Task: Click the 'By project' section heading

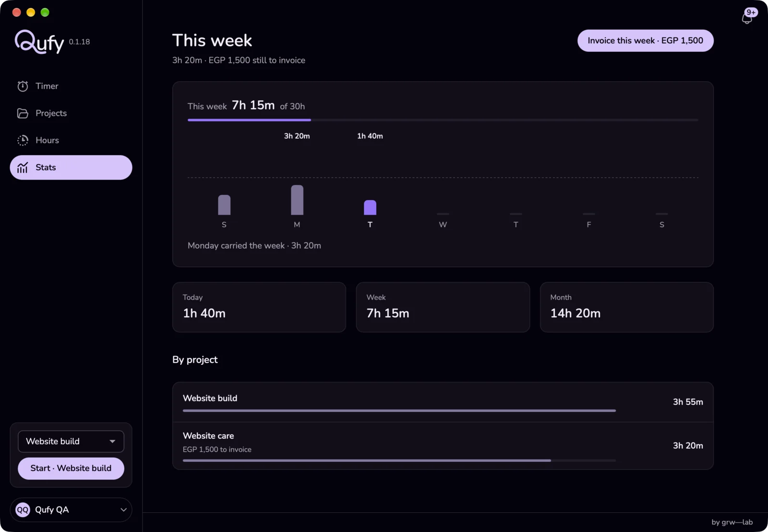Action: [x=195, y=360]
